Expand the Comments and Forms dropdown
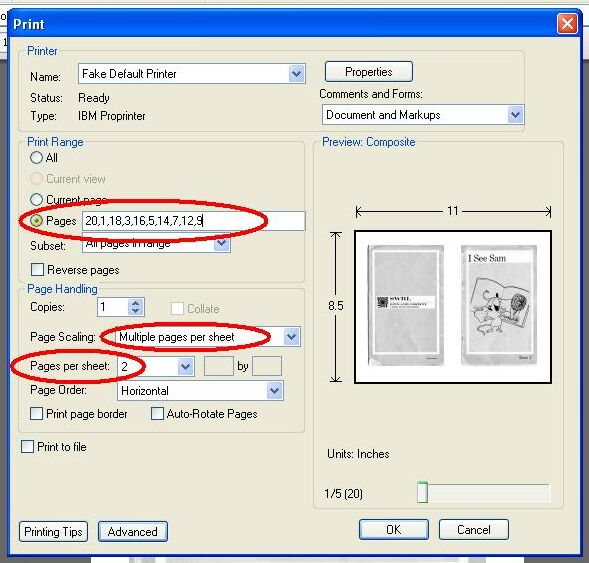Image resolution: width=589 pixels, height=563 pixels. click(x=515, y=115)
